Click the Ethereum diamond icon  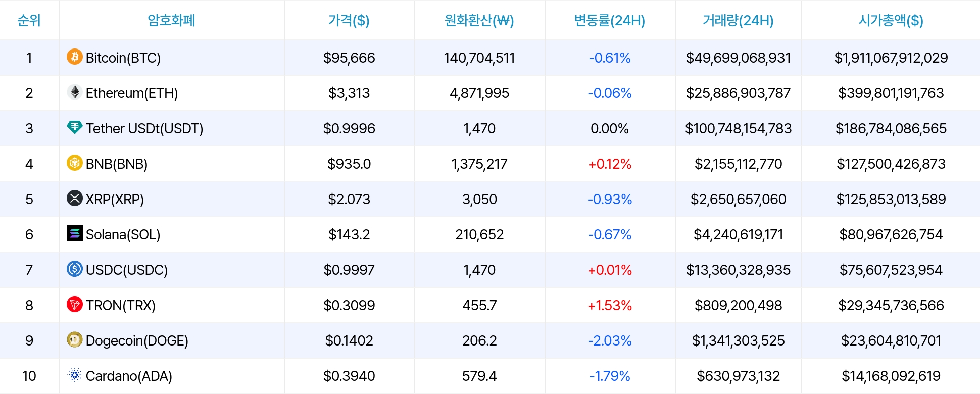pyautogui.click(x=75, y=92)
